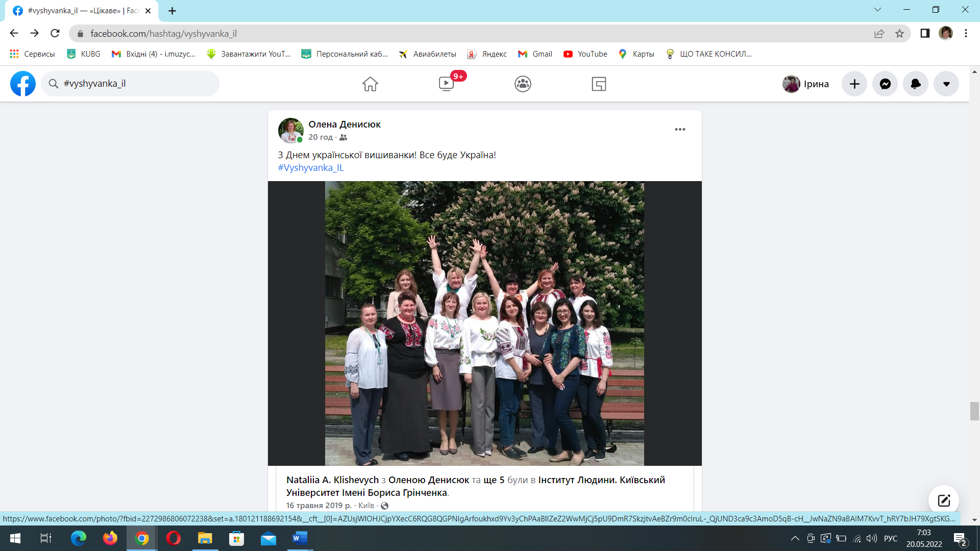Open Messenger chat icon
980x551 pixels.
[885, 84]
